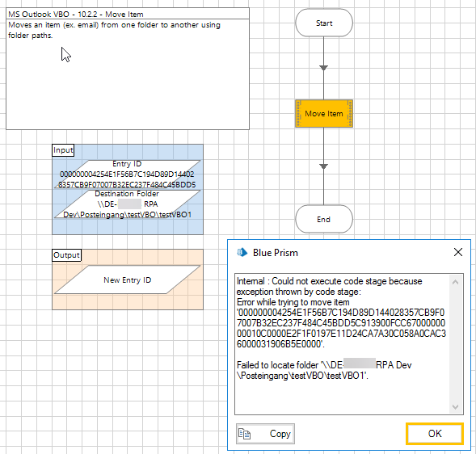Click the arrow between Move Item and End
476x454 pixels.
(x=323, y=166)
